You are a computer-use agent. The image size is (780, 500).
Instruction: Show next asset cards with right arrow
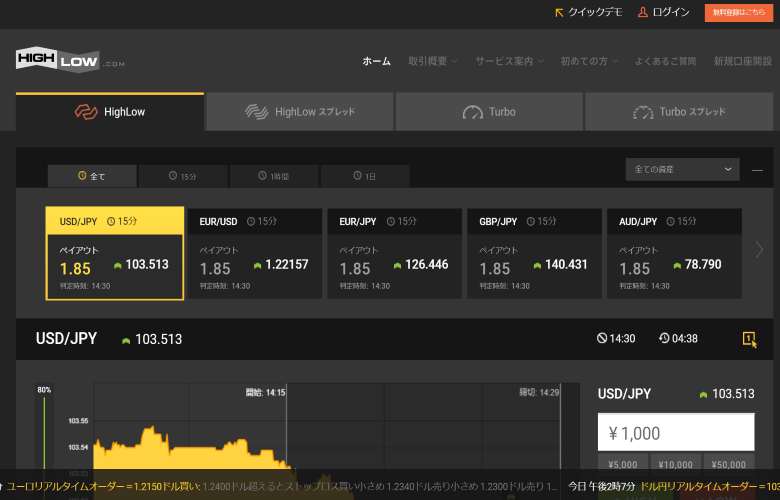tap(759, 249)
